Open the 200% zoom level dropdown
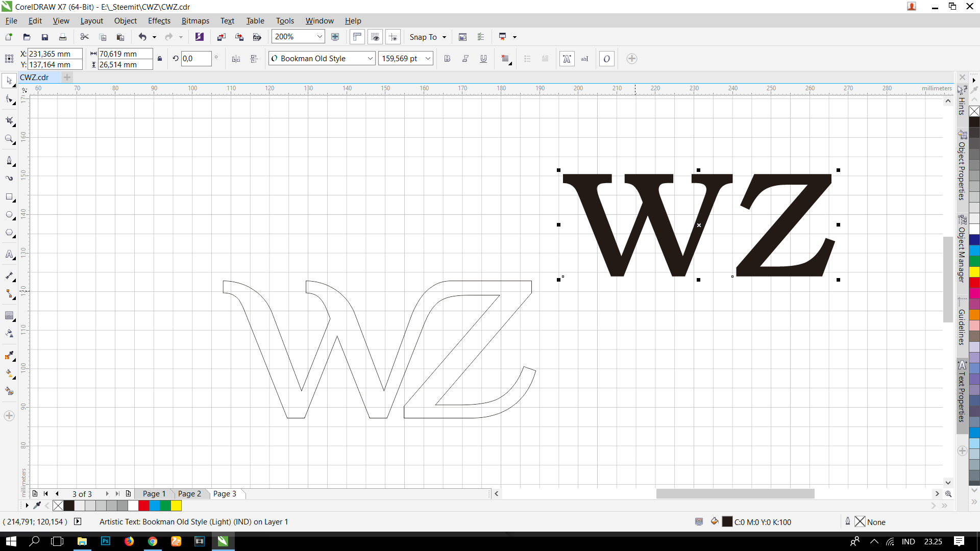This screenshot has width=980, height=551. pos(319,37)
